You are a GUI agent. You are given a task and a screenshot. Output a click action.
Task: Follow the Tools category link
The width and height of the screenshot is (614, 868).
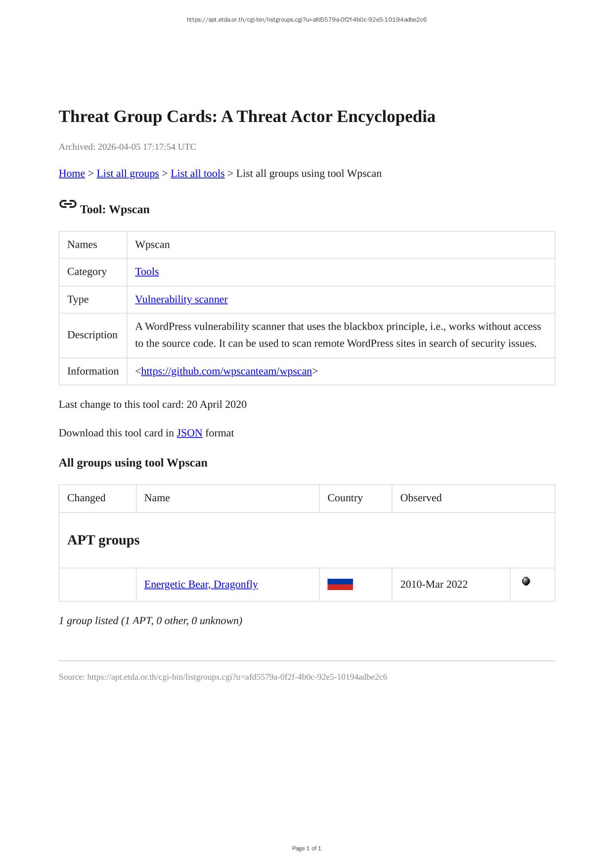point(147,272)
